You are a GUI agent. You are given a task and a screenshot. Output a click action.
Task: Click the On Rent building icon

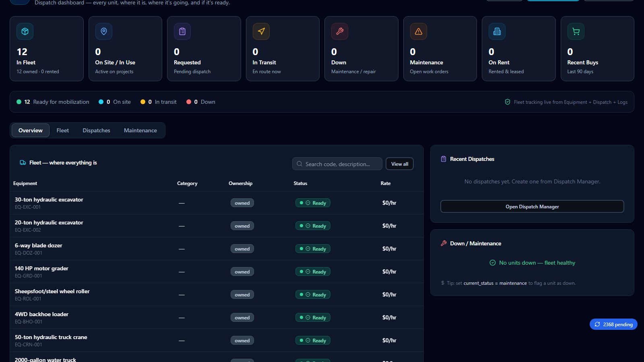pyautogui.click(x=497, y=31)
